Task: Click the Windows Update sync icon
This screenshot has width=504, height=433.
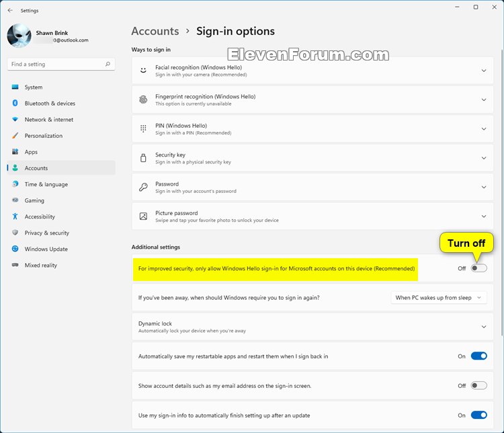Action: 15,249
